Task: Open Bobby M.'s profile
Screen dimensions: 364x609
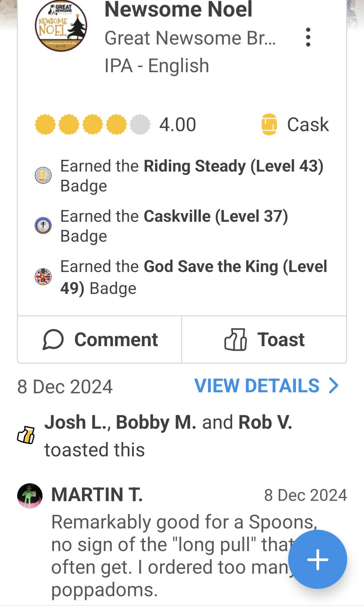Action: pos(156,422)
